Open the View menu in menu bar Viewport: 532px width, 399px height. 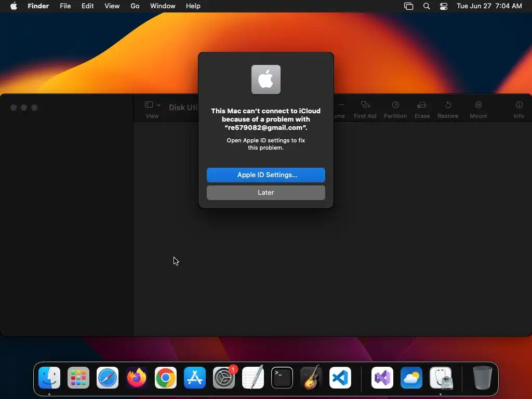tap(112, 6)
